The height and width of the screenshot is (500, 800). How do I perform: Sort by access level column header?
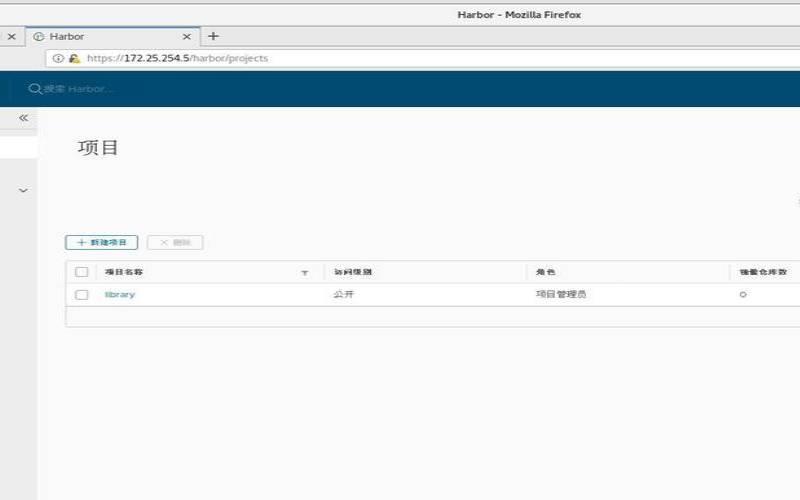[x=353, y=272]
